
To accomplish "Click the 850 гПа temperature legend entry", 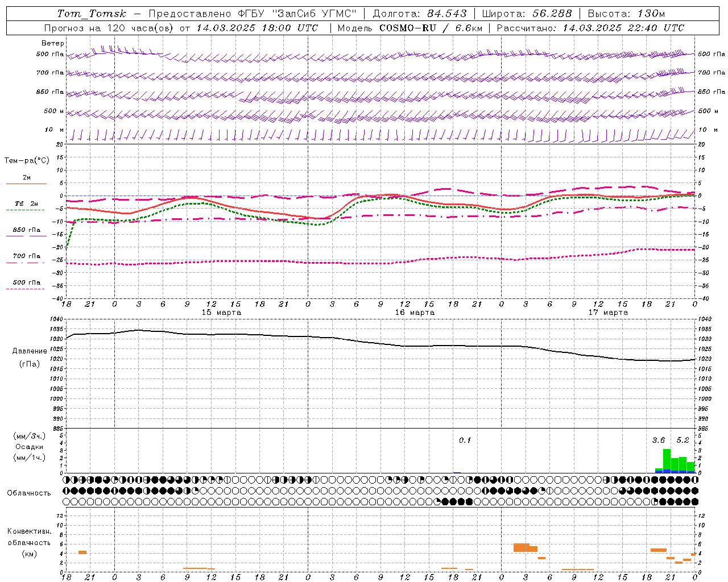I will click(27, 230).
